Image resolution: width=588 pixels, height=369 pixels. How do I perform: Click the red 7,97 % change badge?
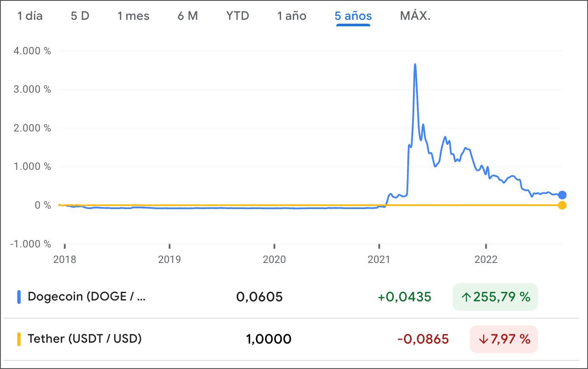tap(504, 339)
